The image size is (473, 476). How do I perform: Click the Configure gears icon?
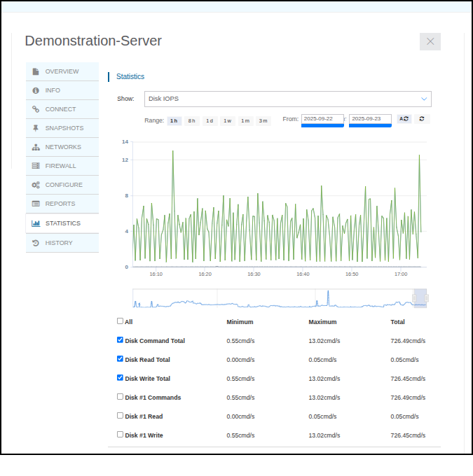tap(36, 185)
